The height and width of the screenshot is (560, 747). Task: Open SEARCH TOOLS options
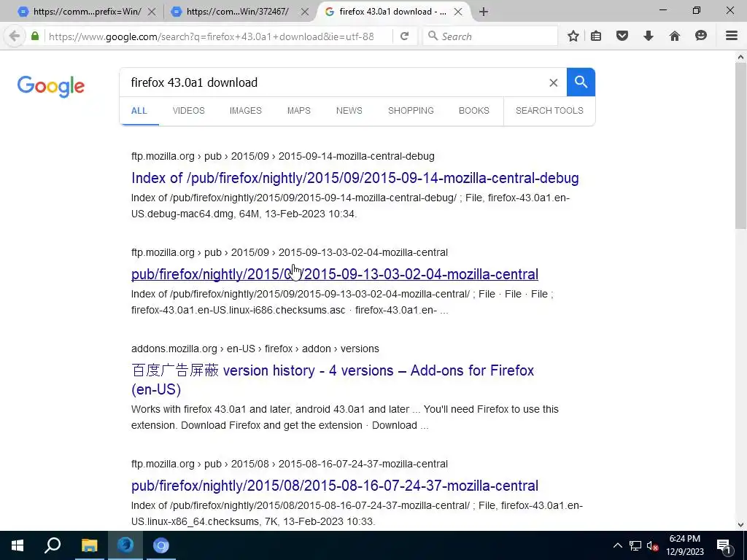(549, 111)
